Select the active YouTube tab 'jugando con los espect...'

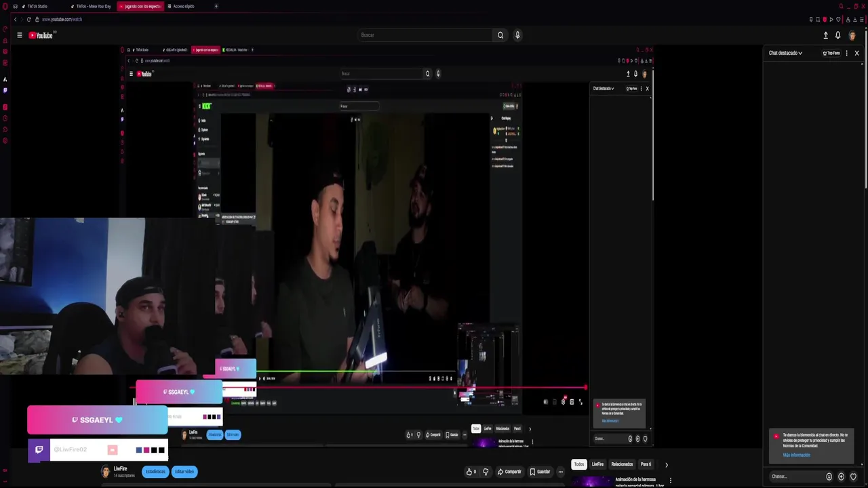tap(140, 6)
